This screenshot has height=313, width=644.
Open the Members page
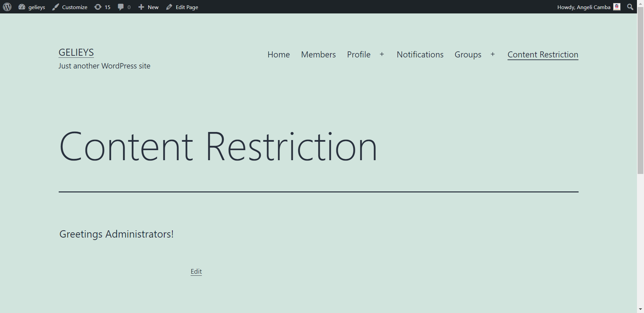tap(318, 54)
